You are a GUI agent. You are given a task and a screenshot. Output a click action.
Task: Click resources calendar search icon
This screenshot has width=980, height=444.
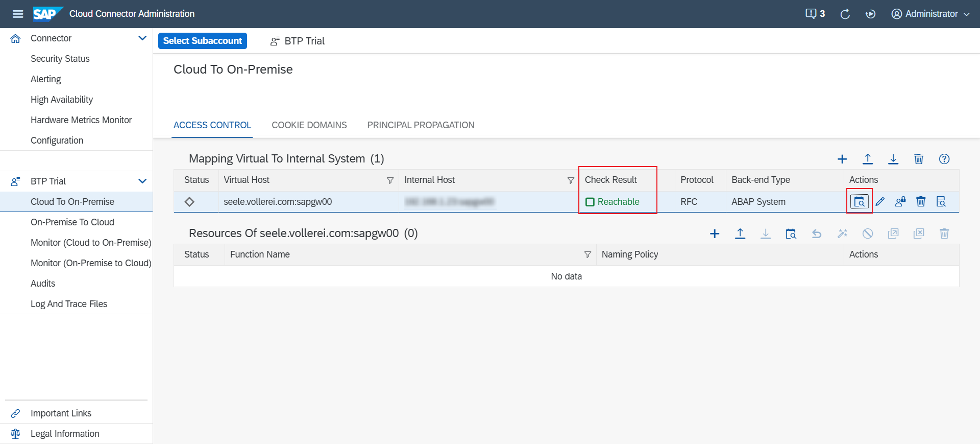[x=791, y=233]
